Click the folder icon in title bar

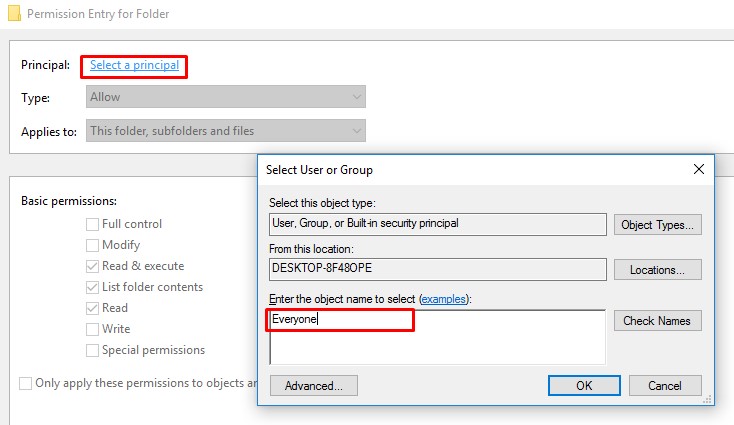[x=12, y=13]
